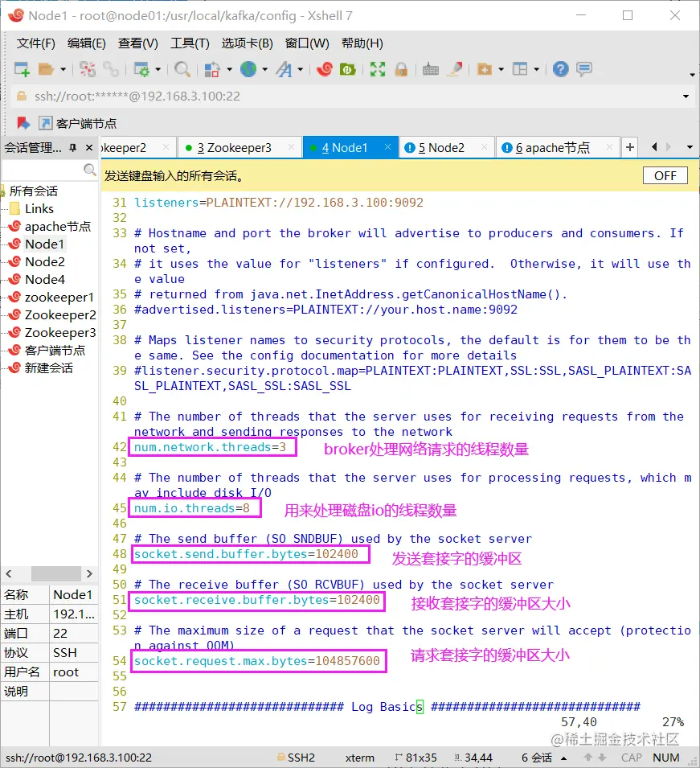Open the dropdown next to Open session folder
700x768 pixels.
(63, 69)
